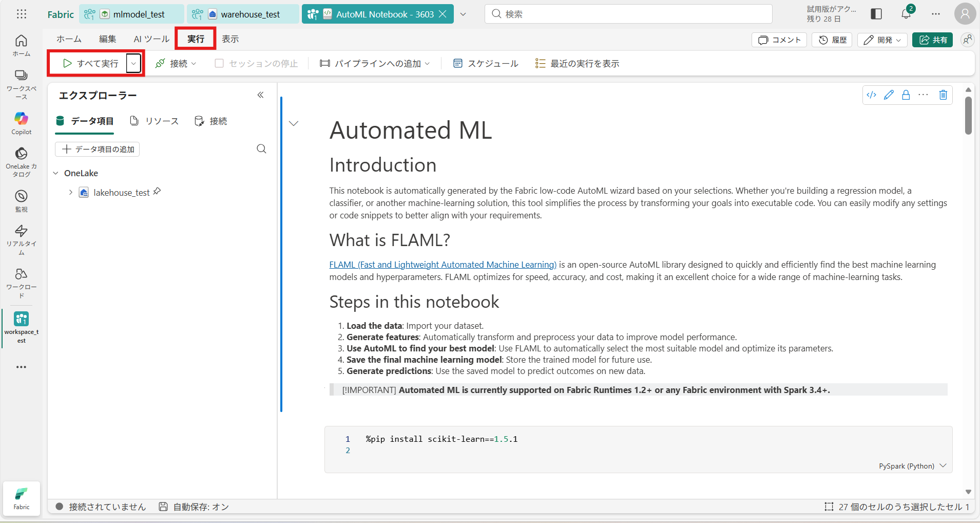The height and width of the screenshot is (523, 980).
Task: Click the pencil edit icon on cell
Action: point(889,95)
